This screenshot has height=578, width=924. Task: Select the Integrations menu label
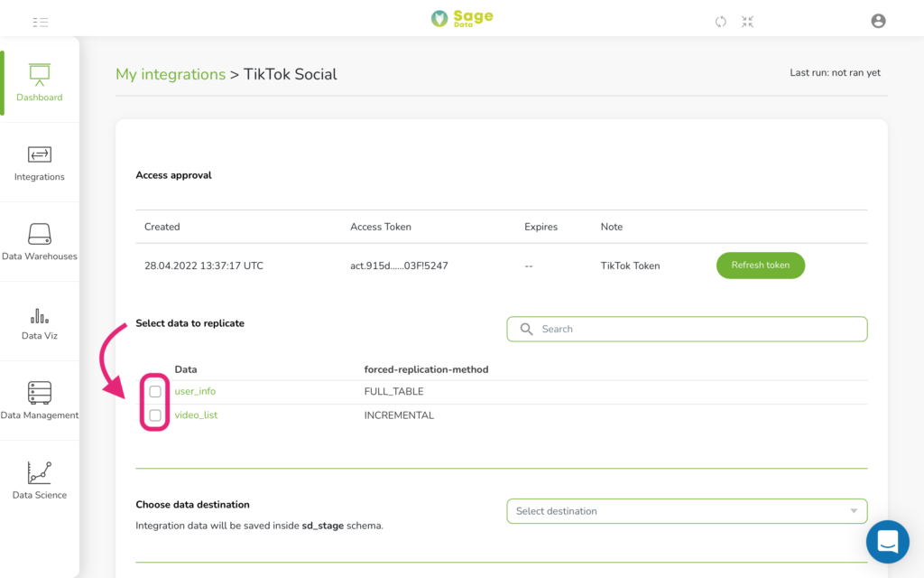coord(40,177)
